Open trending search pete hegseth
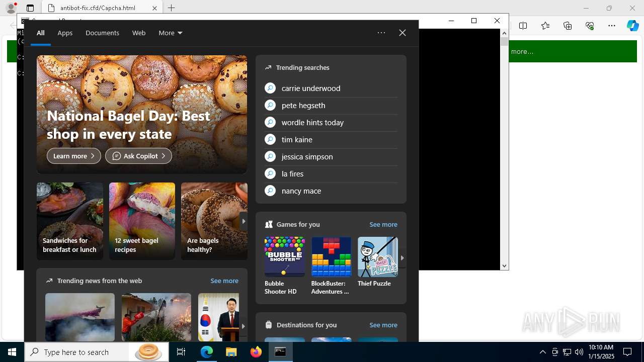 coord(303,106)
